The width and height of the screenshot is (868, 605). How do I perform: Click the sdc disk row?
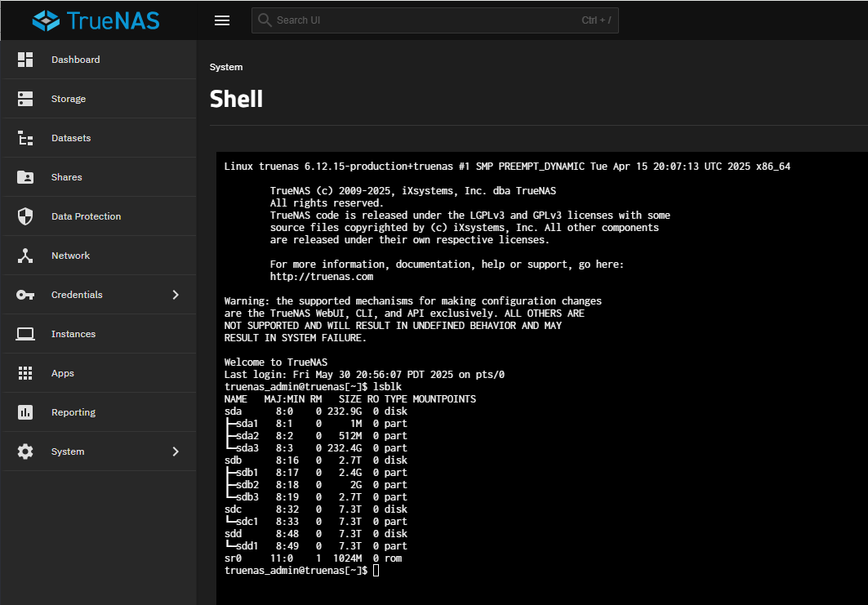click(x=315, y=509)
